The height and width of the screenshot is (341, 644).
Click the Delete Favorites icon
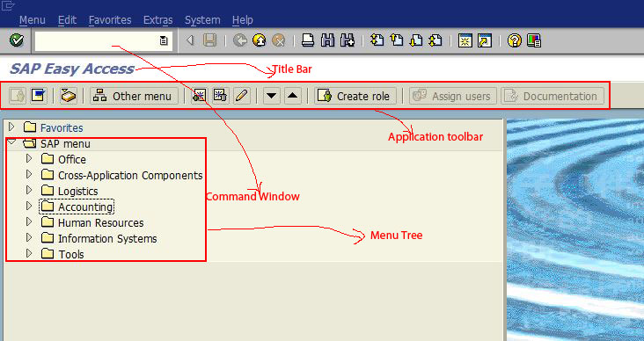[x=221, y=96]
